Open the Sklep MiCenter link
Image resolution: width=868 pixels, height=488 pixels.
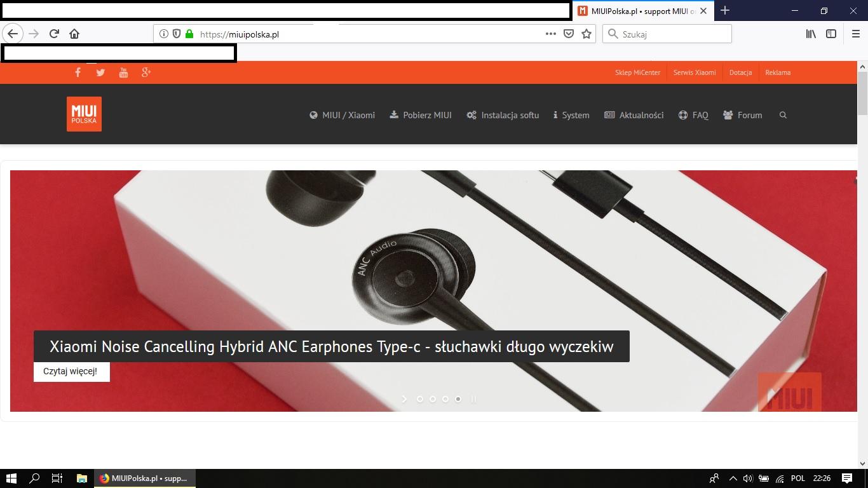point(637,72)
